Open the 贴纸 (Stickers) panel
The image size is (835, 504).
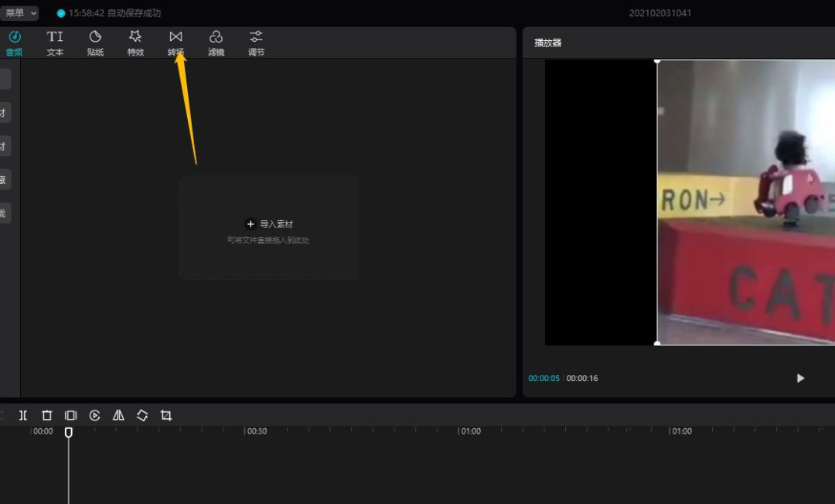pyautogui.click(x=95, y=43)
